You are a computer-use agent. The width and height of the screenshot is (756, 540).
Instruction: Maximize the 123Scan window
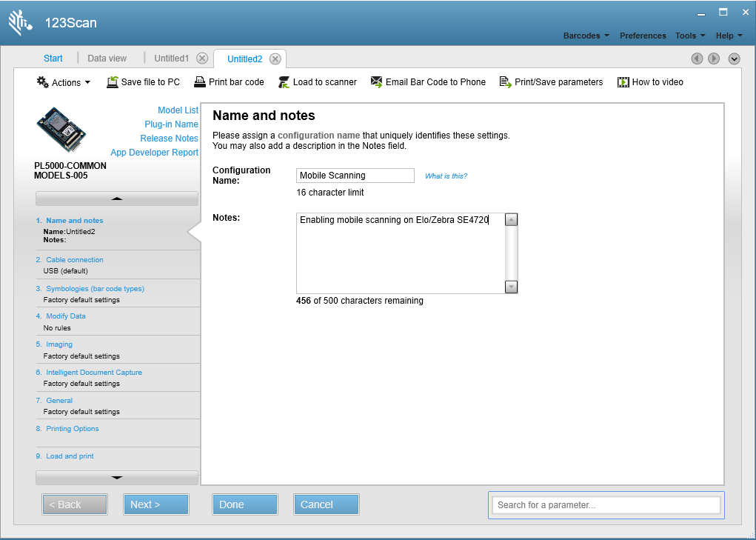(723, 13)
